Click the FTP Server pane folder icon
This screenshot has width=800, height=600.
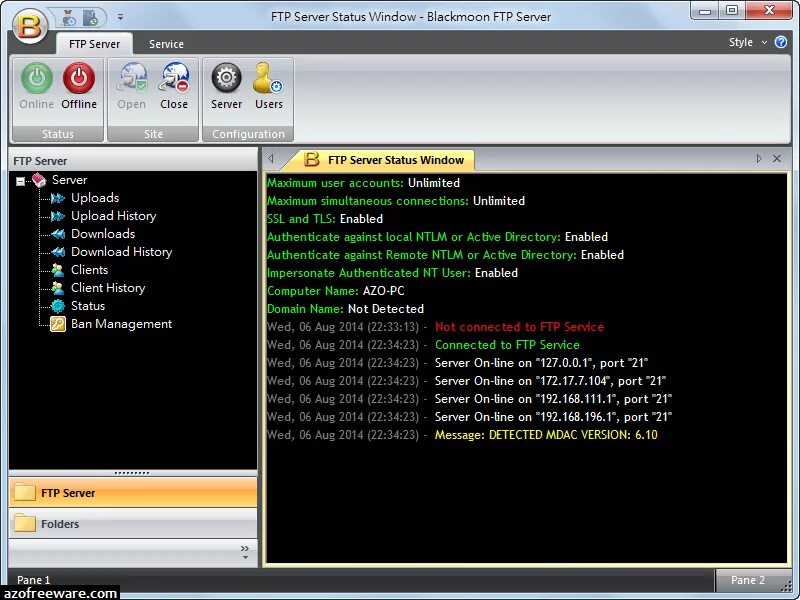tap(24, 492)
